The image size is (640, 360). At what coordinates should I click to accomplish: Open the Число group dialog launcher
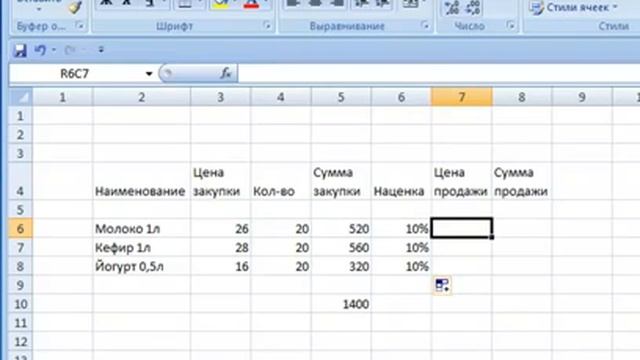(510, 26)
